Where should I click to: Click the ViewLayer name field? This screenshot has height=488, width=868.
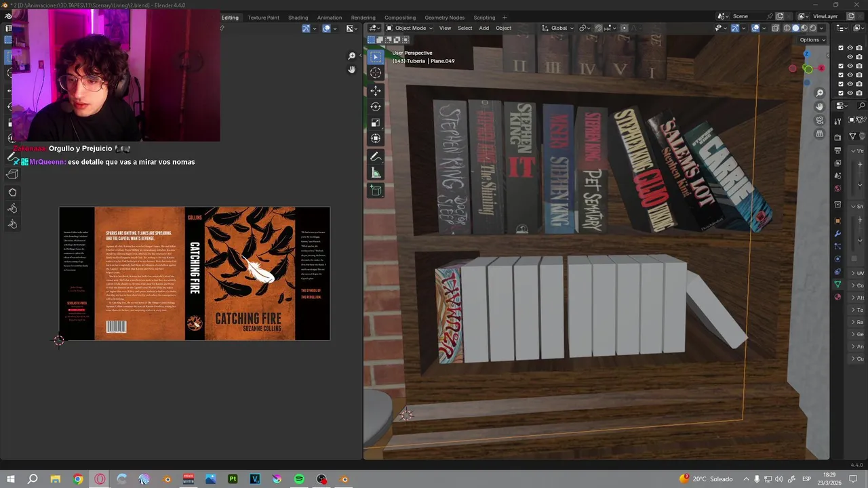[x=827, y=16]
